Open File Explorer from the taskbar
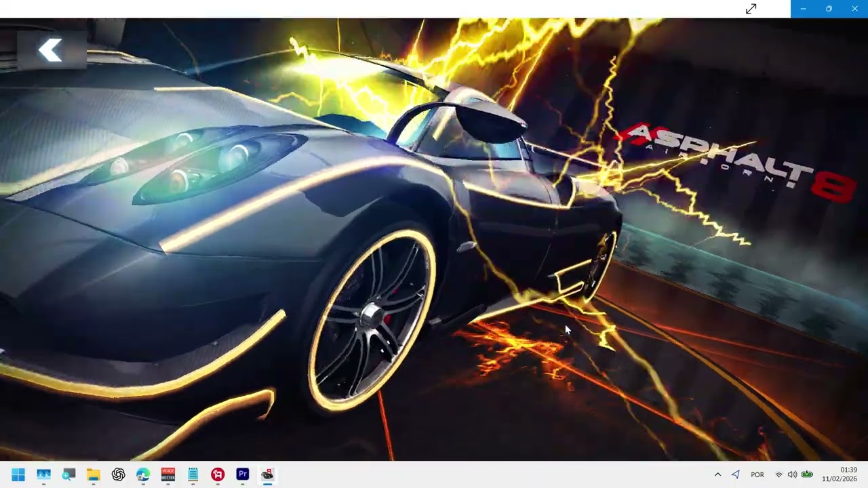 coord(94,474)
